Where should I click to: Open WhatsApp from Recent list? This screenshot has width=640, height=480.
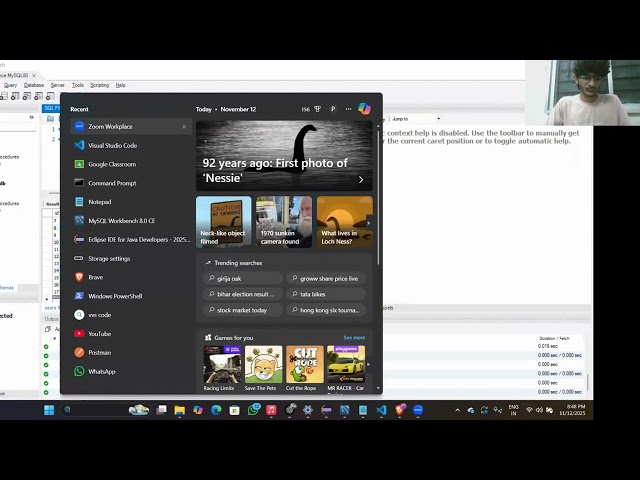pos(131,371)
